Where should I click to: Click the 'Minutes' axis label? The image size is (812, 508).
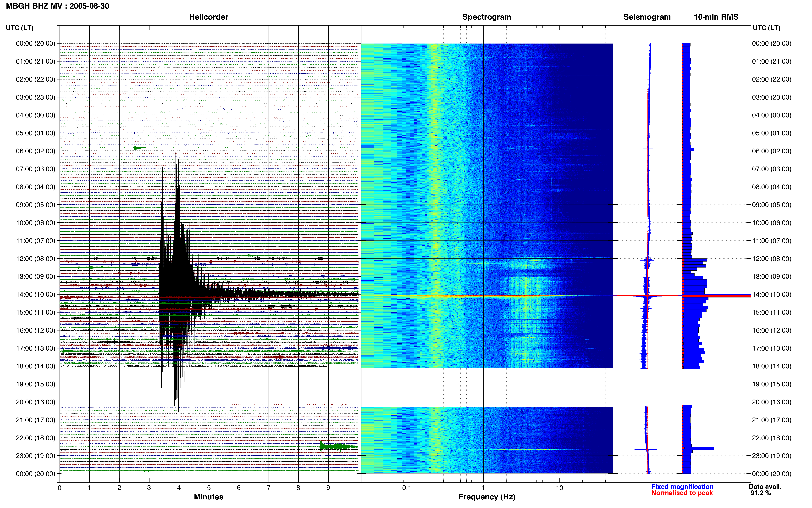(x=209, y=497)
